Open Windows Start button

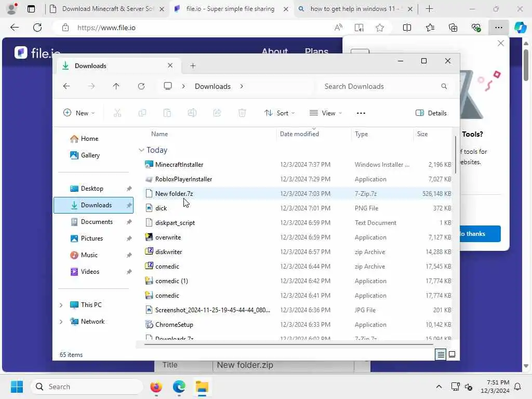pyautogui.click(x=17, y=387)
